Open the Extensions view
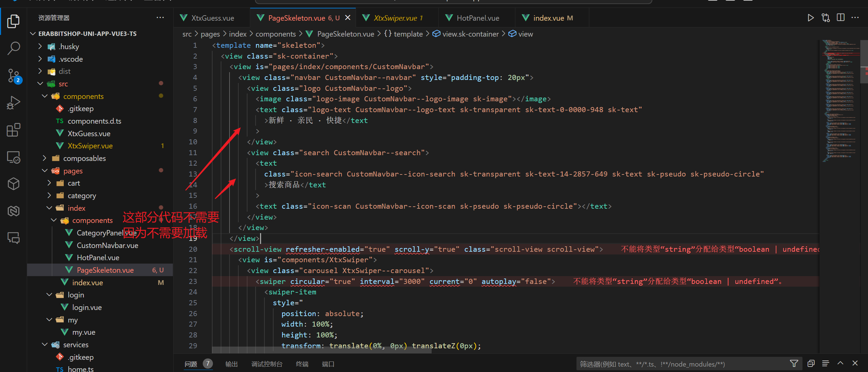 point(14,130)
